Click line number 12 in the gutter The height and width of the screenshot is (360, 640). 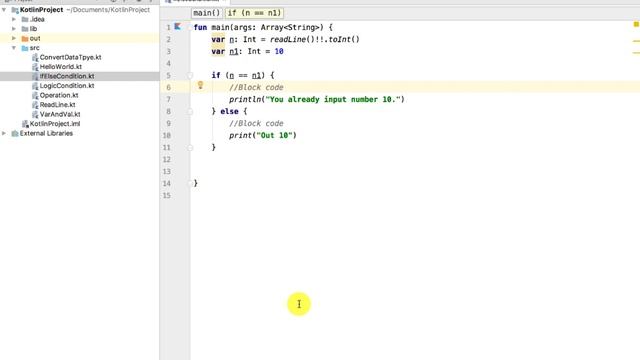167,160
